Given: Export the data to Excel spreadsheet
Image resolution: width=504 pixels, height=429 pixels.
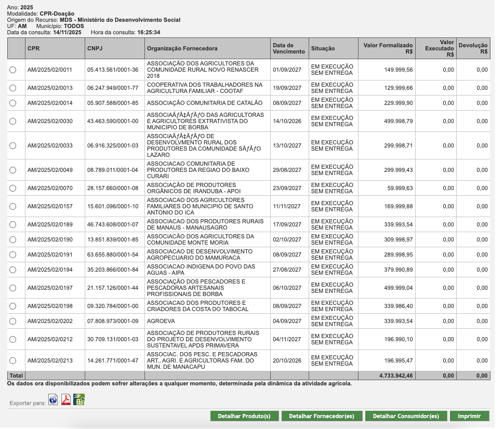Looking at the screenshot, I should click(x=79, y=399).
